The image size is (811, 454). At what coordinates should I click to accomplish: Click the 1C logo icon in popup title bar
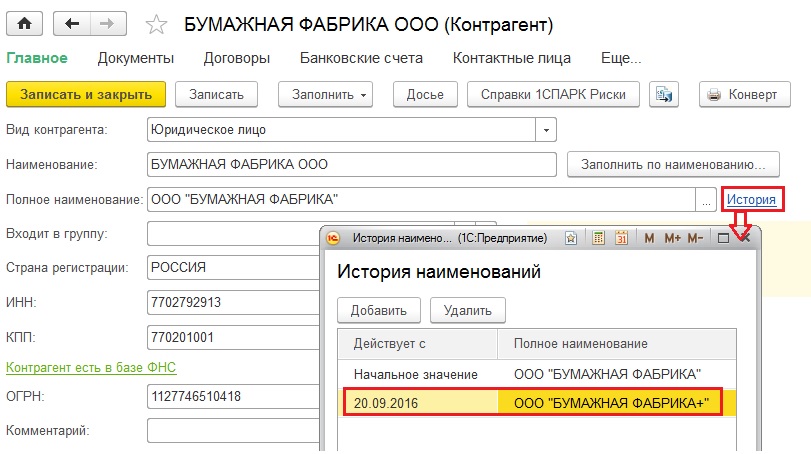[333, 238]
